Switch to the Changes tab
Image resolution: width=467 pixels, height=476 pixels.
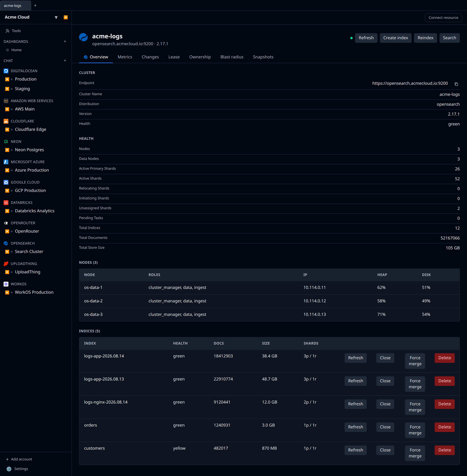(x=150, y=57)
